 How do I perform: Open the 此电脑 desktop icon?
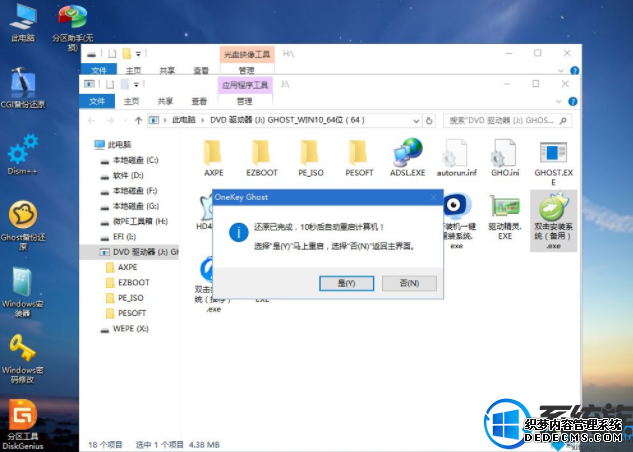[23, 22]
